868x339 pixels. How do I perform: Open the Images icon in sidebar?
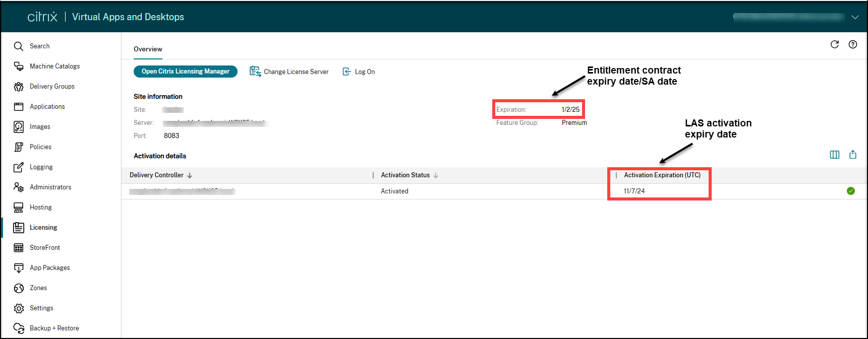coord(19,127)
